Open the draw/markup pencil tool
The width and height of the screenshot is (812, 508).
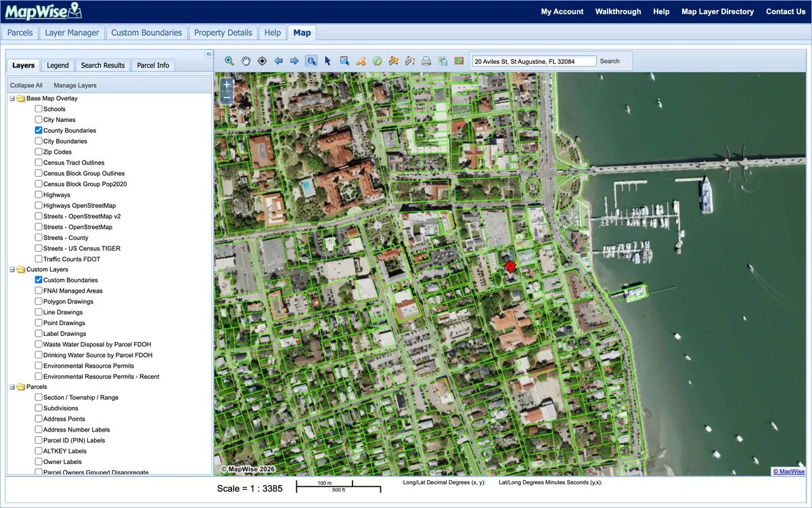point(361,61)
